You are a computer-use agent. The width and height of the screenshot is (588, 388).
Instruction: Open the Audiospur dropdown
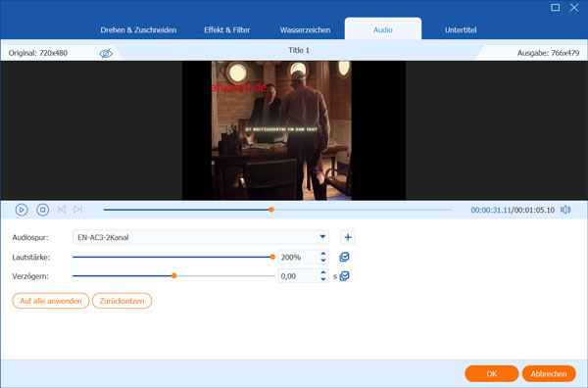click(x=201, y=237)
